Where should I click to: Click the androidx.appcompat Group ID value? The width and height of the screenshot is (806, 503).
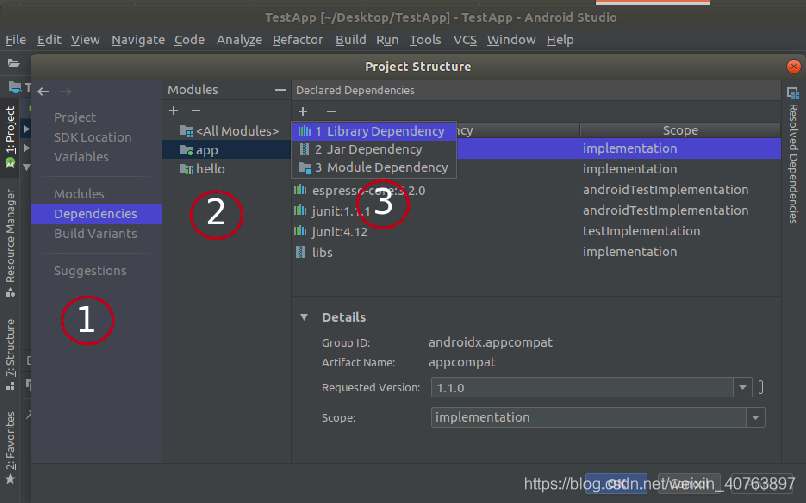pos(490,343)
